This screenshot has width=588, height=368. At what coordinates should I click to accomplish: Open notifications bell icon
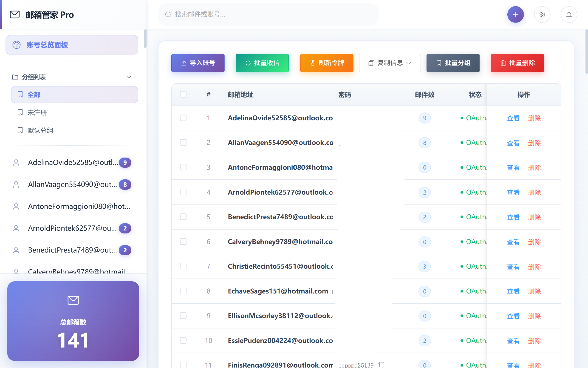pos(569,14)
